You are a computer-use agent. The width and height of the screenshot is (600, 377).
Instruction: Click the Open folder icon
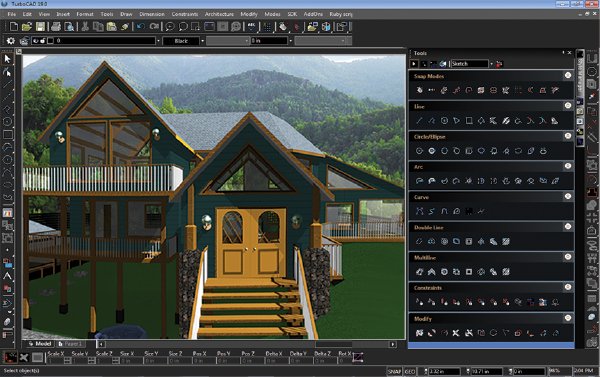pyautogui.click(x=27, y=26)
